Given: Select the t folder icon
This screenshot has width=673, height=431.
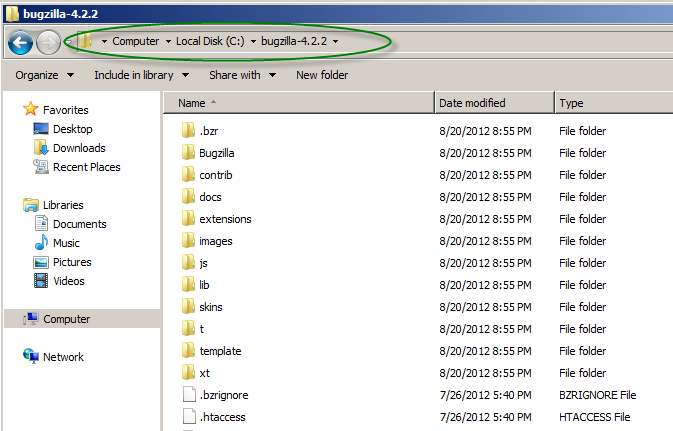Looking at the screenshot, I should click(x=188, y=328).
